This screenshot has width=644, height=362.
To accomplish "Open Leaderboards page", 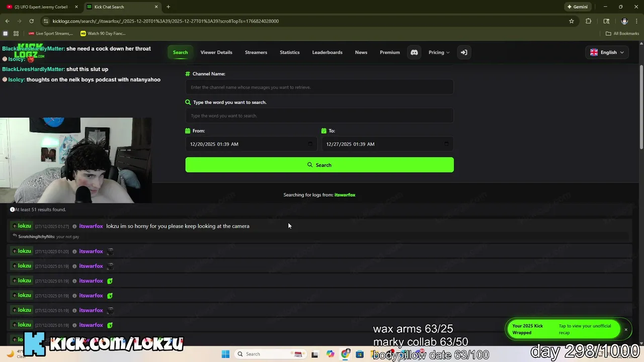I will coord(327,52).
